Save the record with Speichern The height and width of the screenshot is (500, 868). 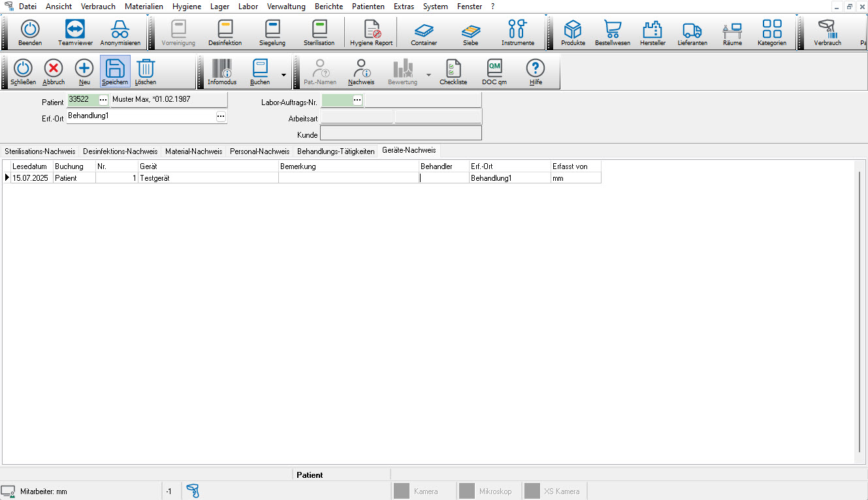pyautogui.click(x=115, y=71)
